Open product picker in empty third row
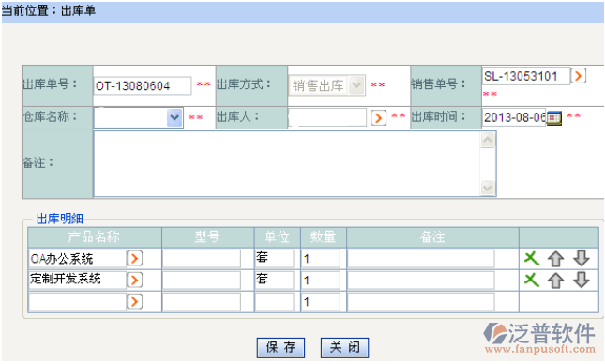605x364 pixels. point(135,302)
